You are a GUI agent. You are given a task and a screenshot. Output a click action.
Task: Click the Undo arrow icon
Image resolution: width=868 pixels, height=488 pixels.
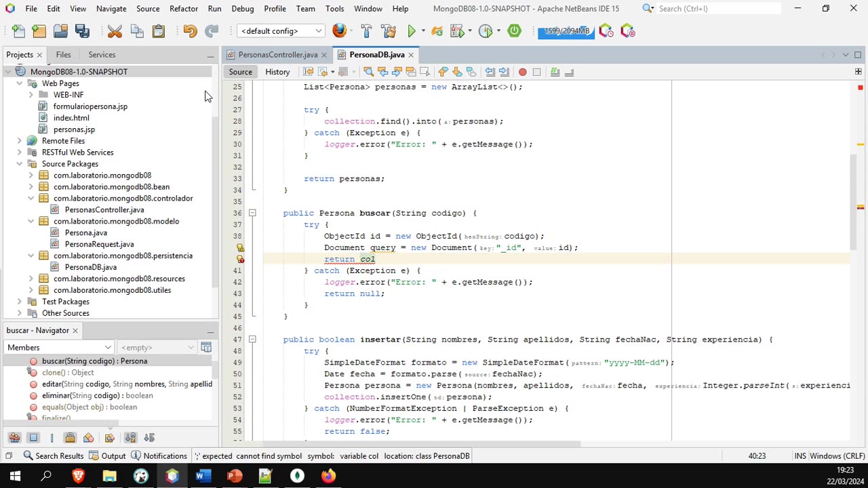(x=190, y=31)
